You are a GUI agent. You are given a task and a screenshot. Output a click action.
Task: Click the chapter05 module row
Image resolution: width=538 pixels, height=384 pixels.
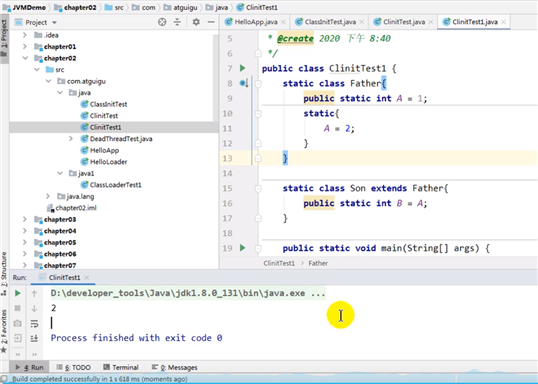coord(113,242)
